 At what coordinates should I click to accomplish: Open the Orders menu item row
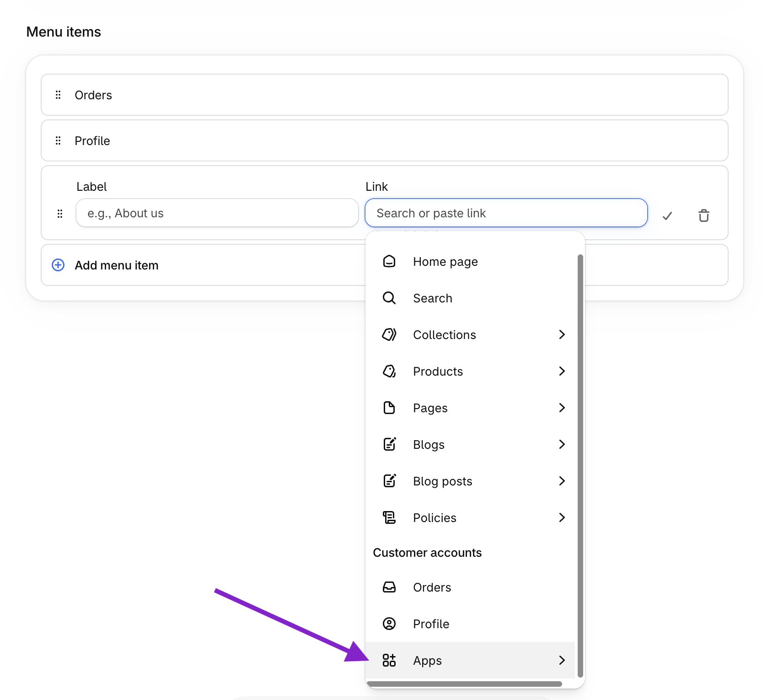[x=385, y=95]
